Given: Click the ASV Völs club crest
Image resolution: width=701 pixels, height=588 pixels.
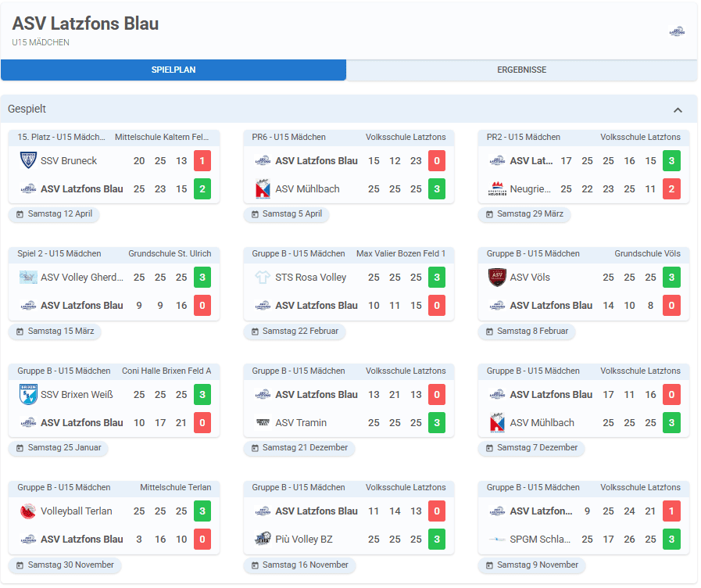Looking at the screenshot, I should coord(497,277).
